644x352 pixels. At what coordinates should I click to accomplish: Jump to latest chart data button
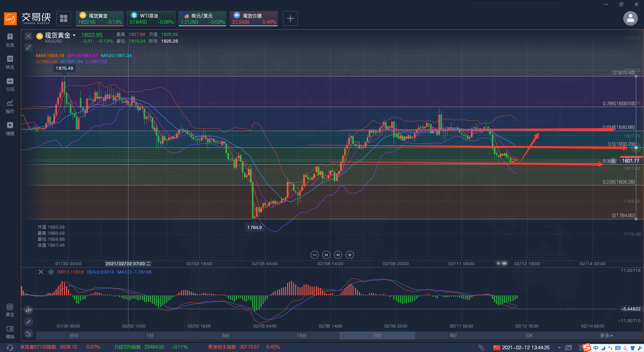click(x=338, y=255)
